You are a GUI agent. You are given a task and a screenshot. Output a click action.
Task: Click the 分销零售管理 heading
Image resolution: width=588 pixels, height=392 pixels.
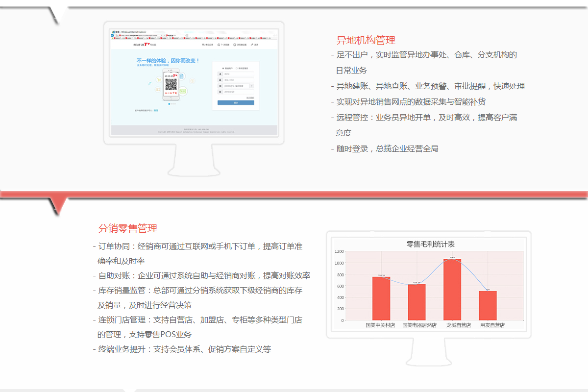click(x=127, y=228)
